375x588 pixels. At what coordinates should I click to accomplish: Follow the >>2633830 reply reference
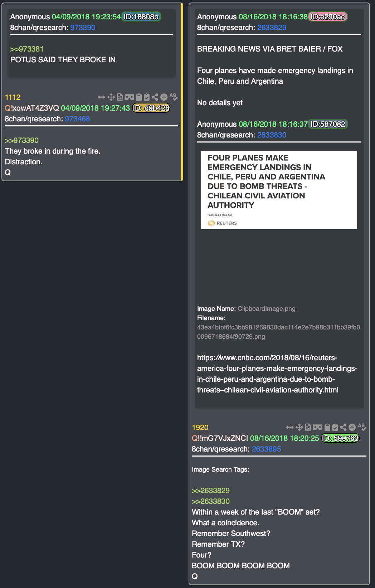click(x=211, y=501)
